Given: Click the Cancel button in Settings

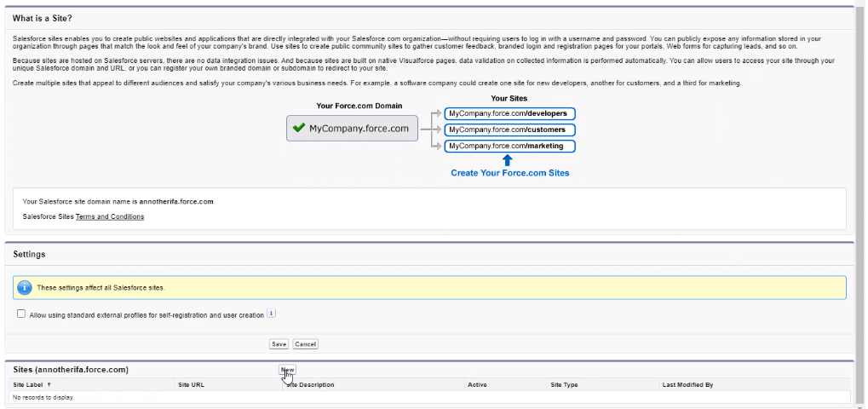Looking at the screenshot, I should click(x=305, y=344).
